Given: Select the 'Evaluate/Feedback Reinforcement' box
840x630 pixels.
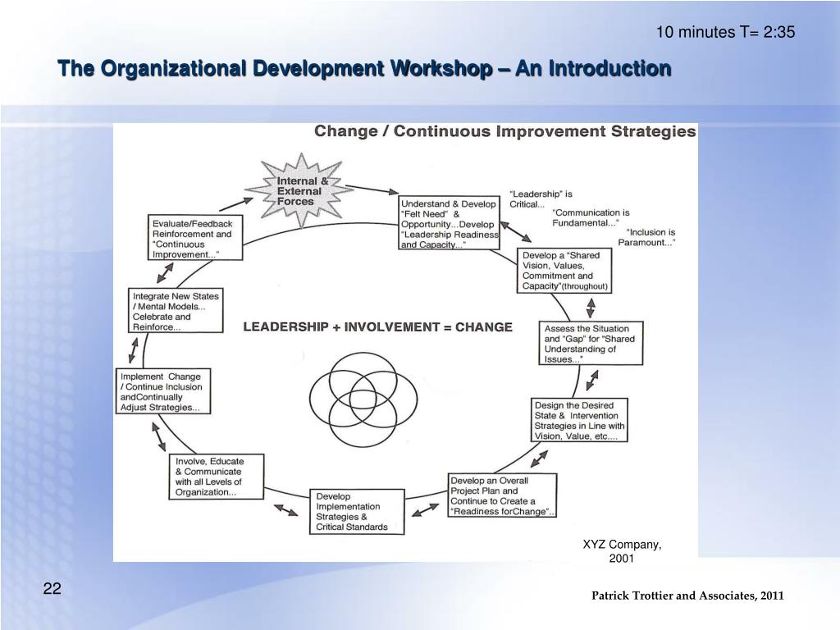Looking at the screenshot, I should (195, 238).
